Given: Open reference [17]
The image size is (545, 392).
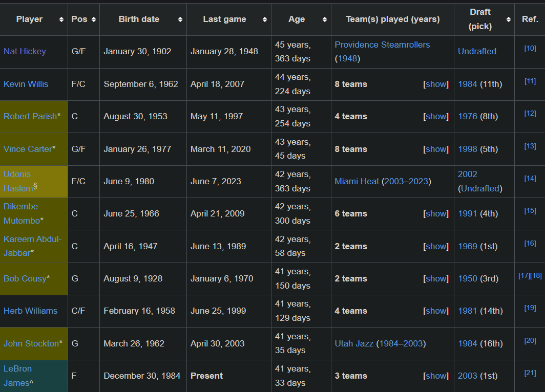Looking at the screenshot, I should [x=524, y=276].
